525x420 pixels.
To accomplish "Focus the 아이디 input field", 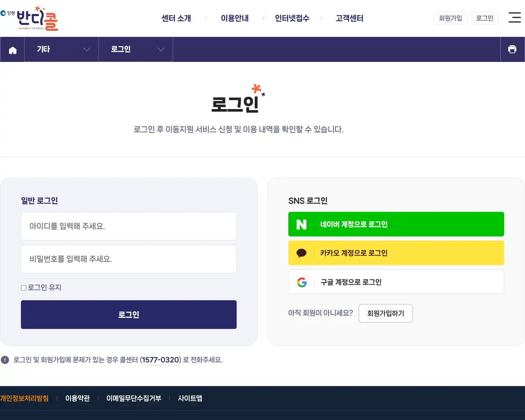I will tap(129, 226).
